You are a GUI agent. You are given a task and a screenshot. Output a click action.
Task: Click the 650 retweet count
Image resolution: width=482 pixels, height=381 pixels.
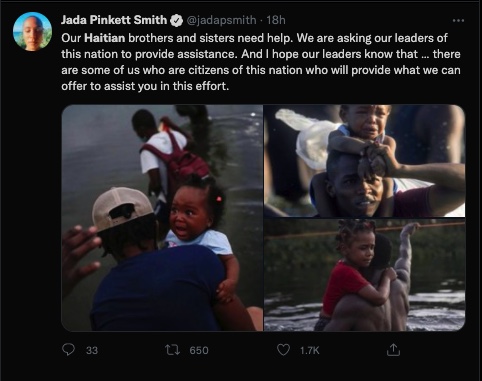(199, 350)
